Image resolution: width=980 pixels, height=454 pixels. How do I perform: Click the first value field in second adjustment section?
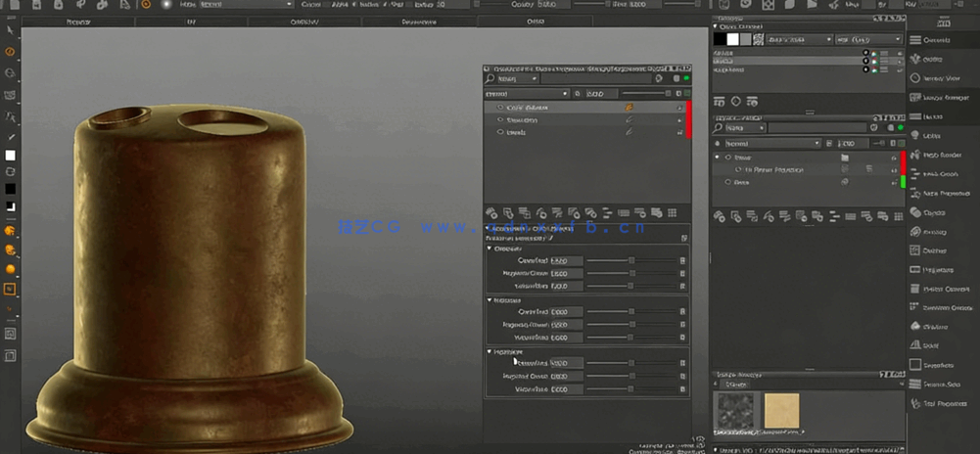click(x=567, y=311)
